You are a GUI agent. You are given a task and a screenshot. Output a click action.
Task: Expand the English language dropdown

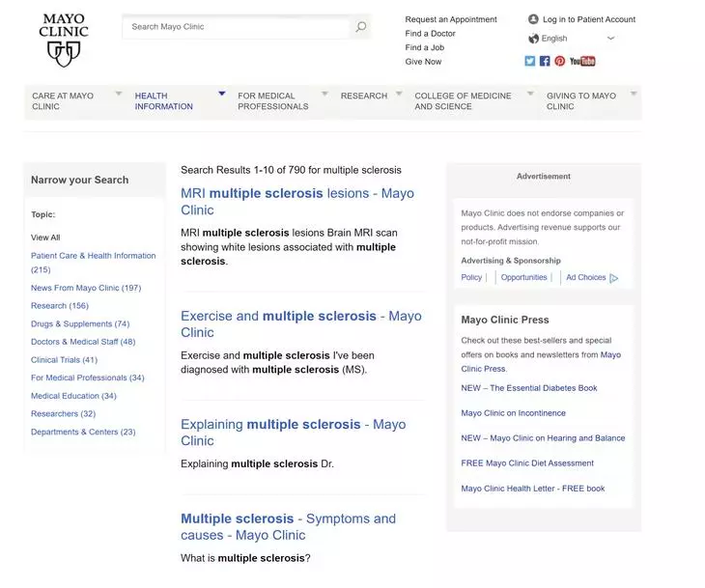point(610,39)
